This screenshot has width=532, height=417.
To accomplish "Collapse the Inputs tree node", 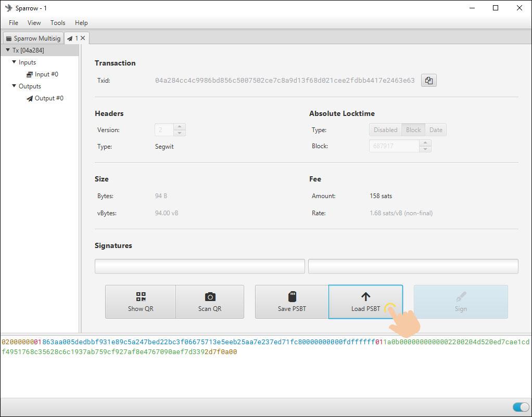I will click(14, 62).
